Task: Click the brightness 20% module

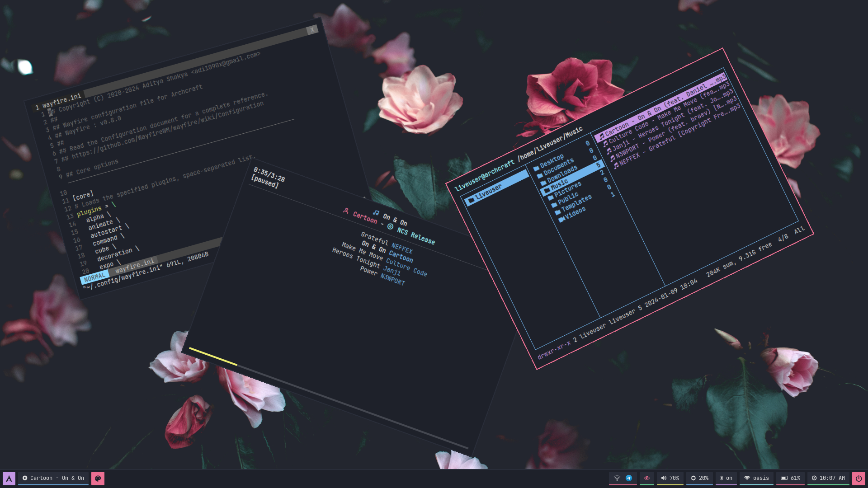Action: pos(699,478)
